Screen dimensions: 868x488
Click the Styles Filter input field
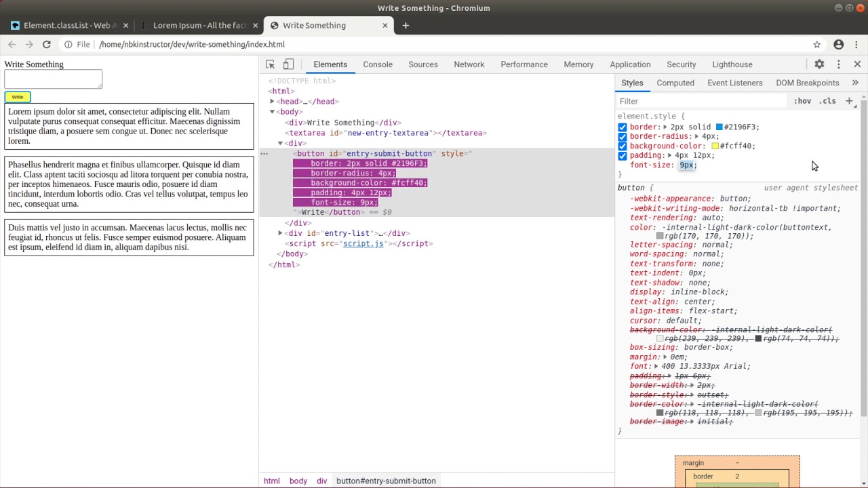702,101
